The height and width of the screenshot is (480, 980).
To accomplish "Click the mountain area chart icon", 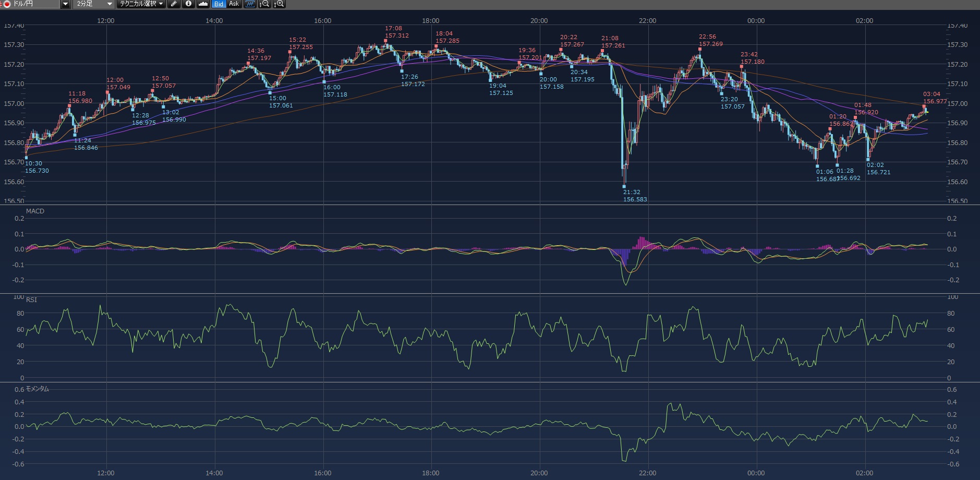I will coord(203,4).
